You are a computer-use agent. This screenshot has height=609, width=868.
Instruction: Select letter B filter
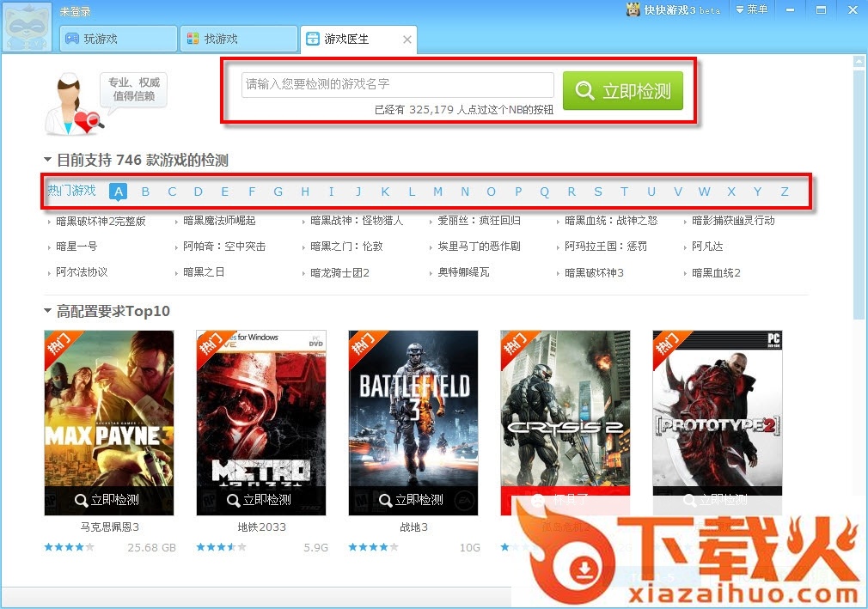[145, 192]
